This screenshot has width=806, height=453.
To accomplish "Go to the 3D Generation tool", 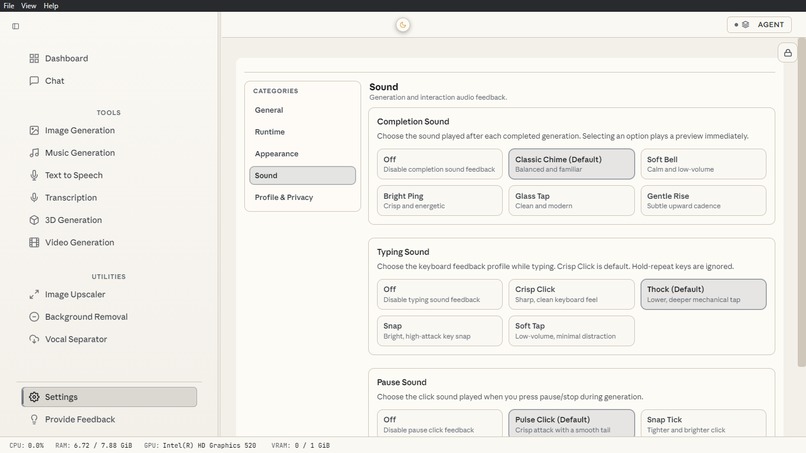I will [x=109, y=220].
